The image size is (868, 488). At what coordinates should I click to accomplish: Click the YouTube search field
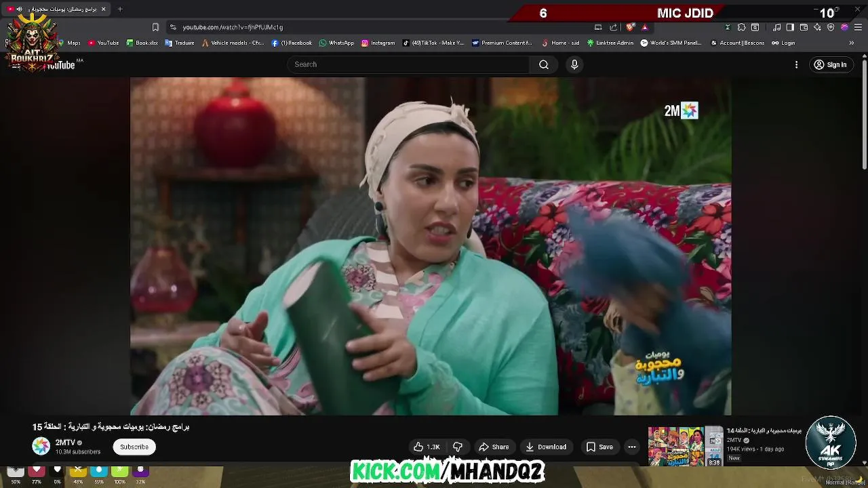click(x=409, y=64)
